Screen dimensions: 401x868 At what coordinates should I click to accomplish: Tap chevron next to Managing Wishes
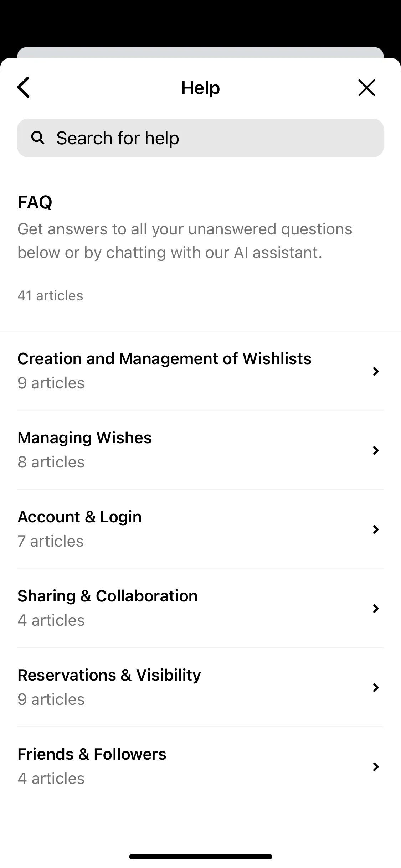[x=375, y=450]
